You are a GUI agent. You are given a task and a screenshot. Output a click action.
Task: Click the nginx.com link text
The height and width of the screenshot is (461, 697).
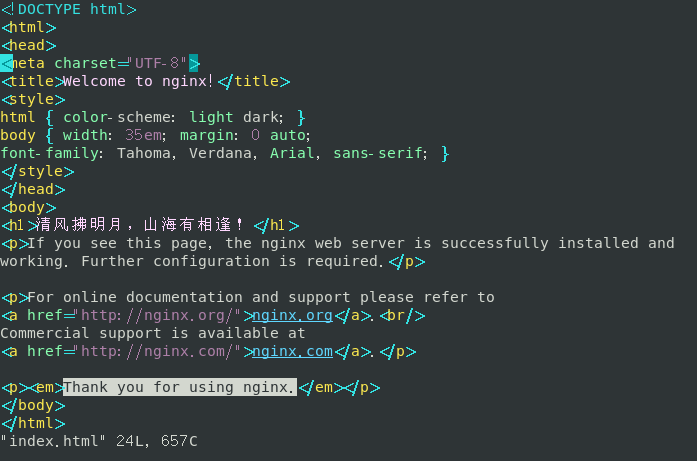point(292,351)
